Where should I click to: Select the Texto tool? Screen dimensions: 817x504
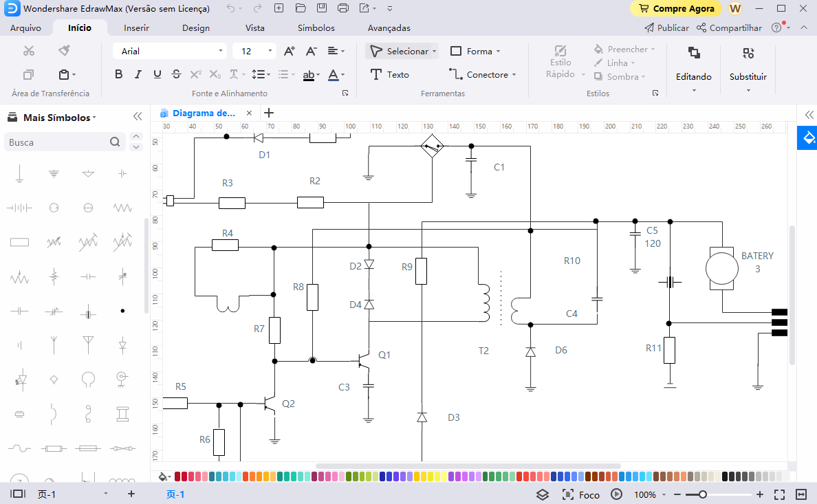[x=397, y=74]
